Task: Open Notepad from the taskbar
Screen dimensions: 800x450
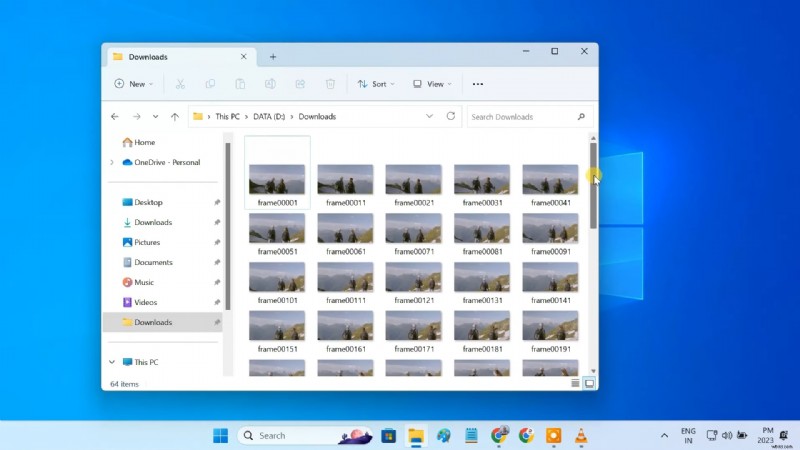Action: point(471,436)
